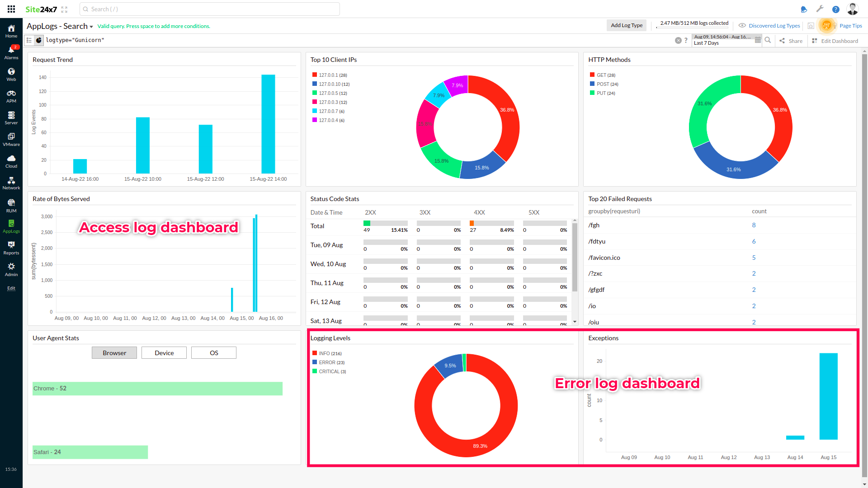This screenshot has width=868, height=488.
Task: Clear the query with the X icon
Action: (x=678, y=41)
